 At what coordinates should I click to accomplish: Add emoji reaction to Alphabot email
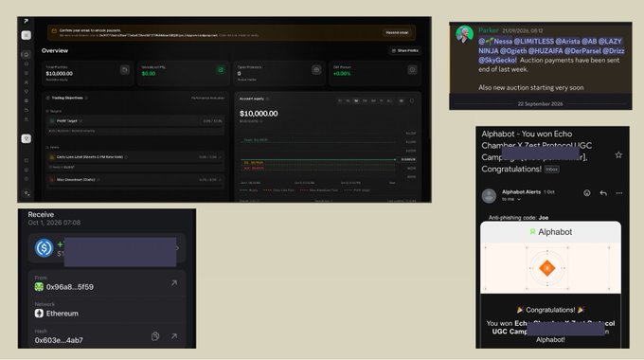pyautogui.click(x=587, y=193)
